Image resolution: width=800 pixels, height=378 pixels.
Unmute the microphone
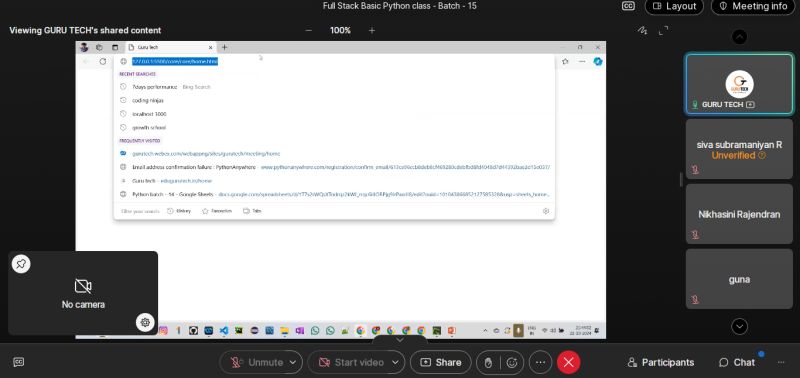tap(257, 362)
